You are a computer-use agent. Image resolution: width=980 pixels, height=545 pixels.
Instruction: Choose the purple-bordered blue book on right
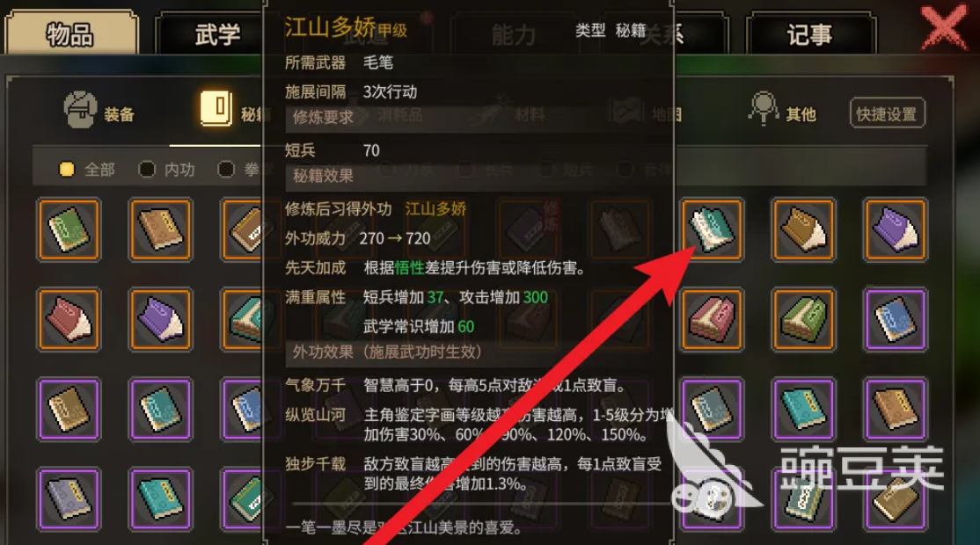point(895,319)
